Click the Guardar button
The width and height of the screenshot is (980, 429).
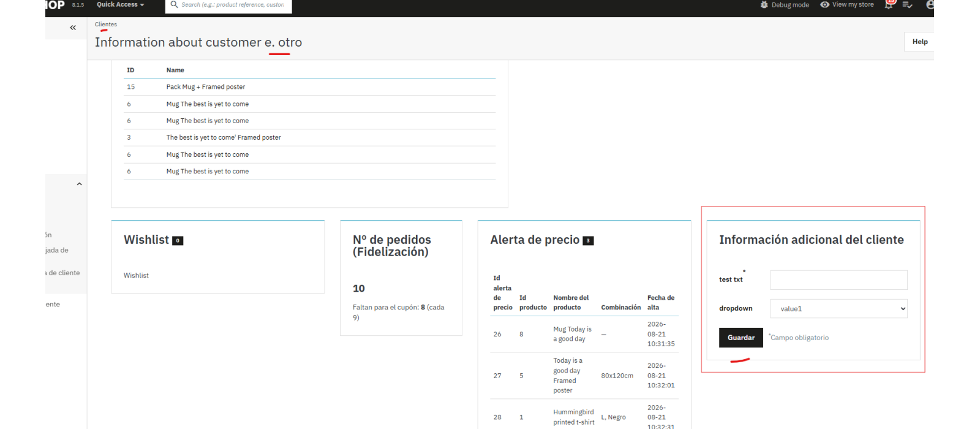(x=741, y=338)
